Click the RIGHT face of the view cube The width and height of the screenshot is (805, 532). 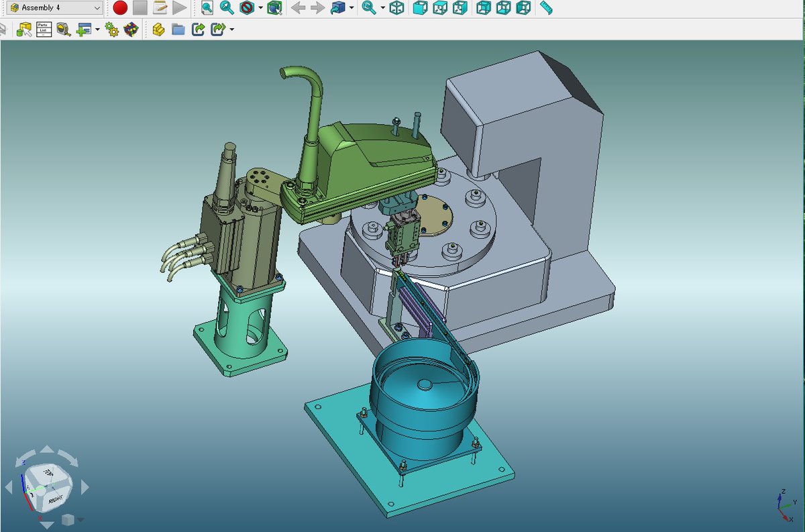tap(55, 498)
